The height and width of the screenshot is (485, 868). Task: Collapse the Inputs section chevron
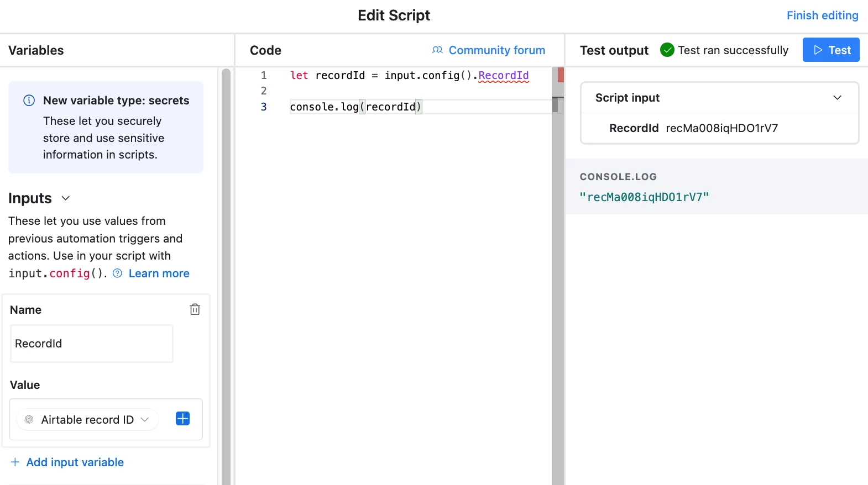coord(65,198)
